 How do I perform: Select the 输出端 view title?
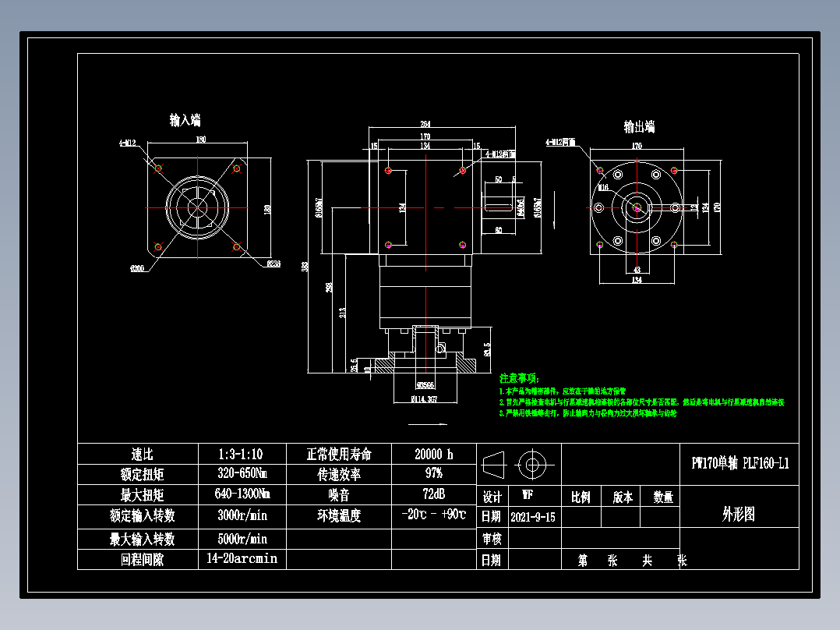(x=639, y=125)
